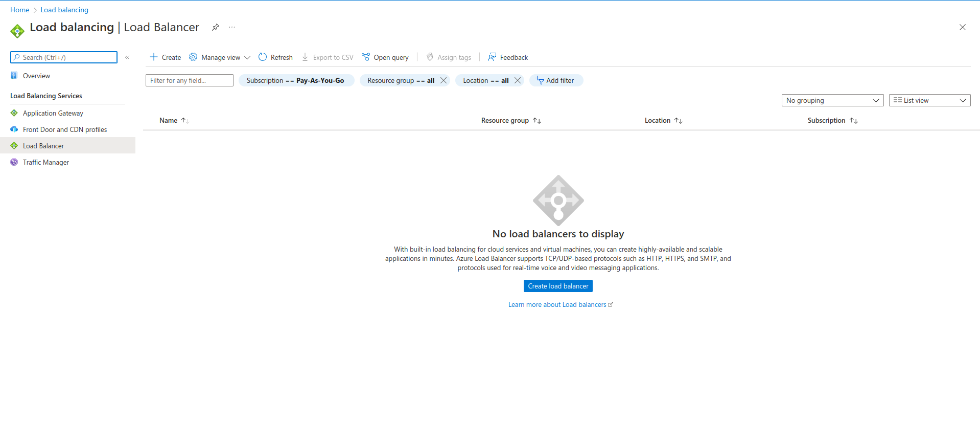The height and width of the screenshot is (445, 980).
Task: Click the Overview icon
Action: [x=14, y=76]
